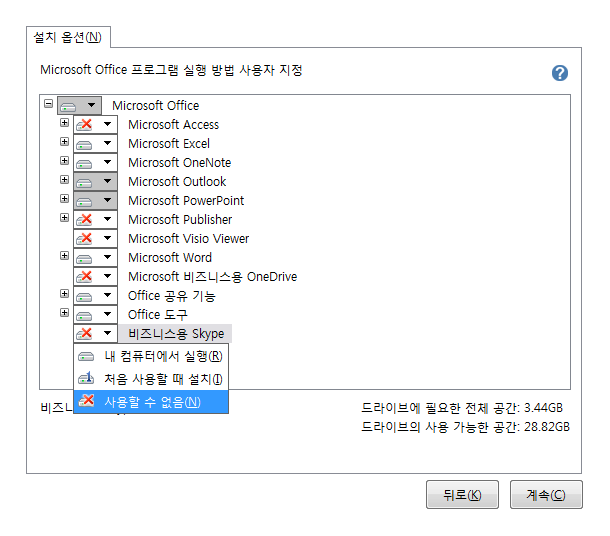
Task: Select the 설치 옵션(N) tab
Action: 68,37
